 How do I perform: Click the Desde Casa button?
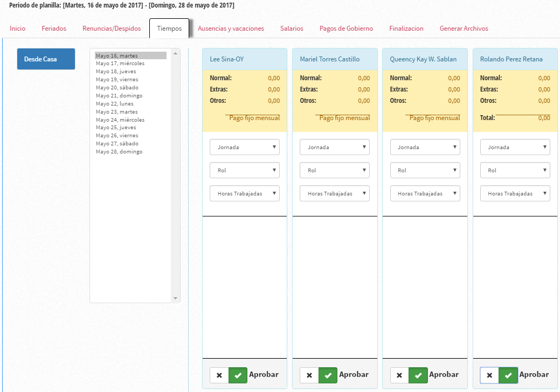click(x=46, y=59)
